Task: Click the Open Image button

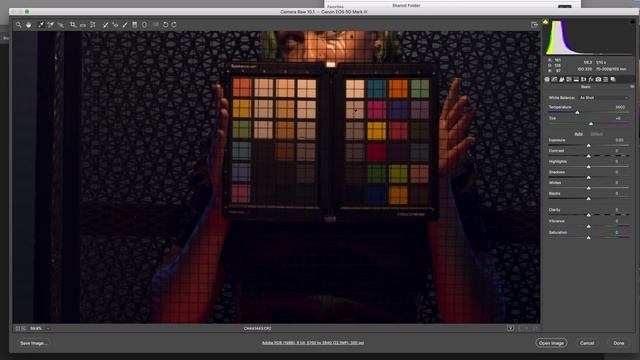Action: (x=551, y=343)
